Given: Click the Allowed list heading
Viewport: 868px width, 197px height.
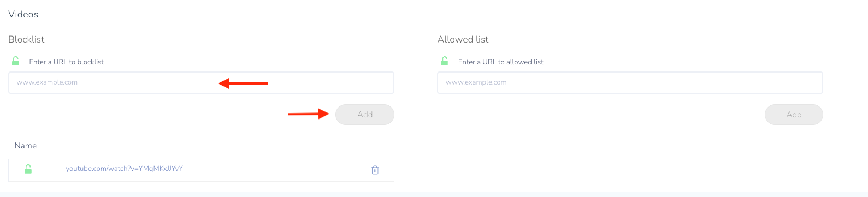Looking at the screenshot, I should pyautogui.click(x=463, y=39).
